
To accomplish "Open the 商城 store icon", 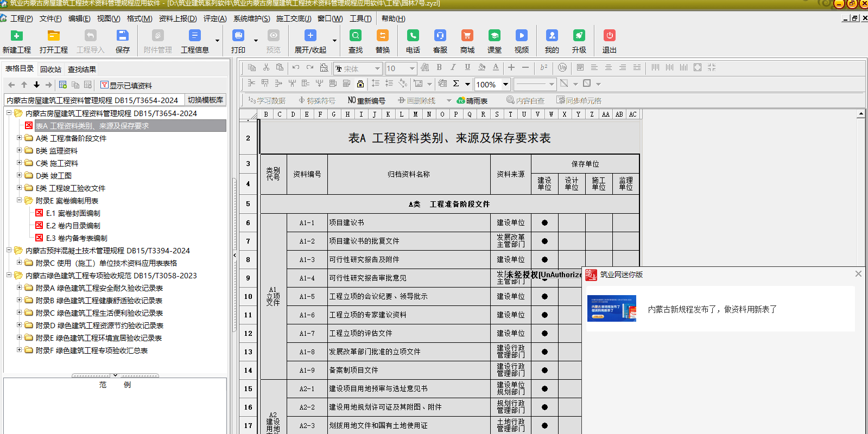I will [x=467, y=41].
